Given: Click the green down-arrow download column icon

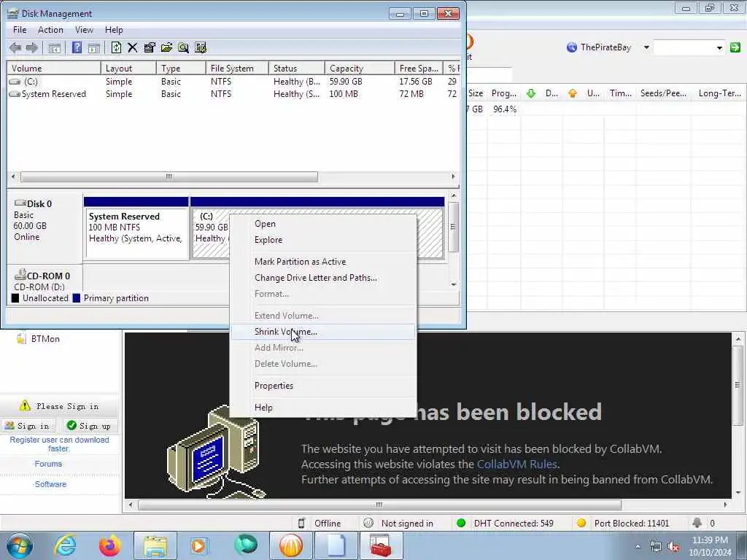Looking at the screenshot, I should [531, 93].
